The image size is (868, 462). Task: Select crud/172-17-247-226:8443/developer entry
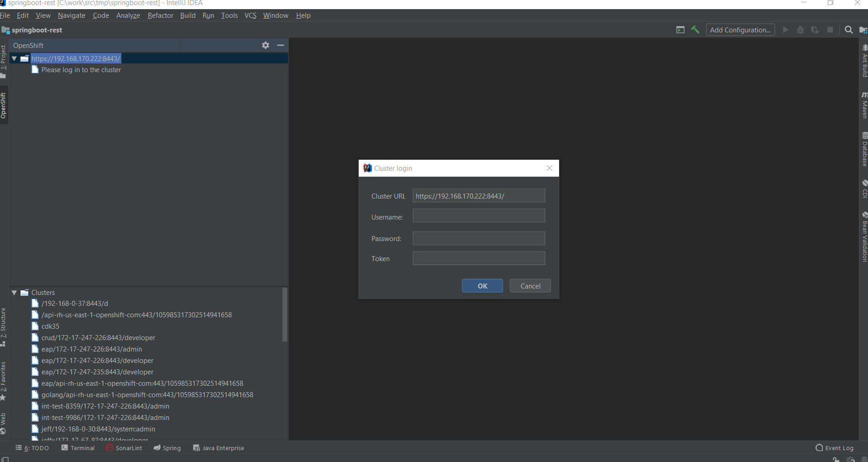[x=98, y=337]
